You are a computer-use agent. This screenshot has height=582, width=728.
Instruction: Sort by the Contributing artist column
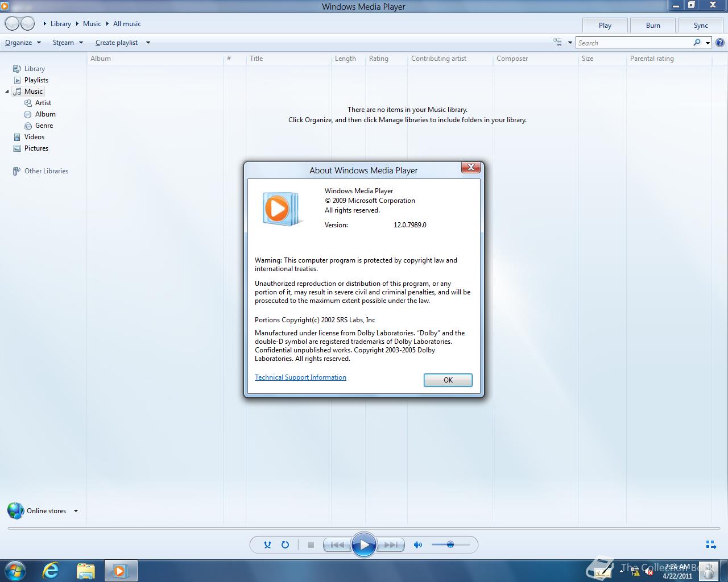(450, 59)
